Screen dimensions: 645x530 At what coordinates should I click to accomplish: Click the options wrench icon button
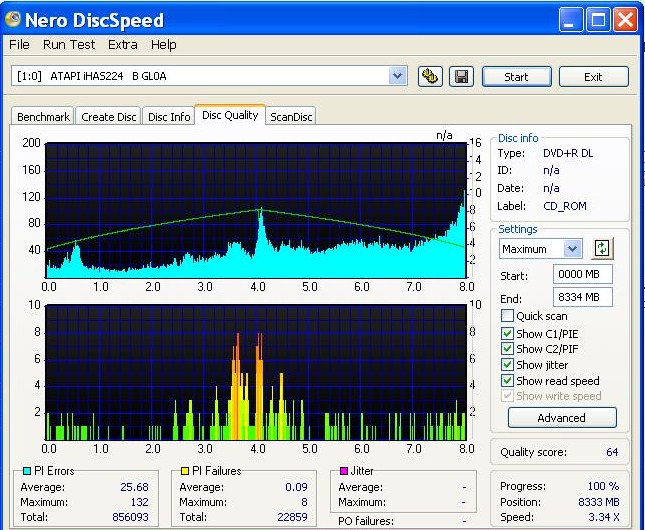click(431, 77)
